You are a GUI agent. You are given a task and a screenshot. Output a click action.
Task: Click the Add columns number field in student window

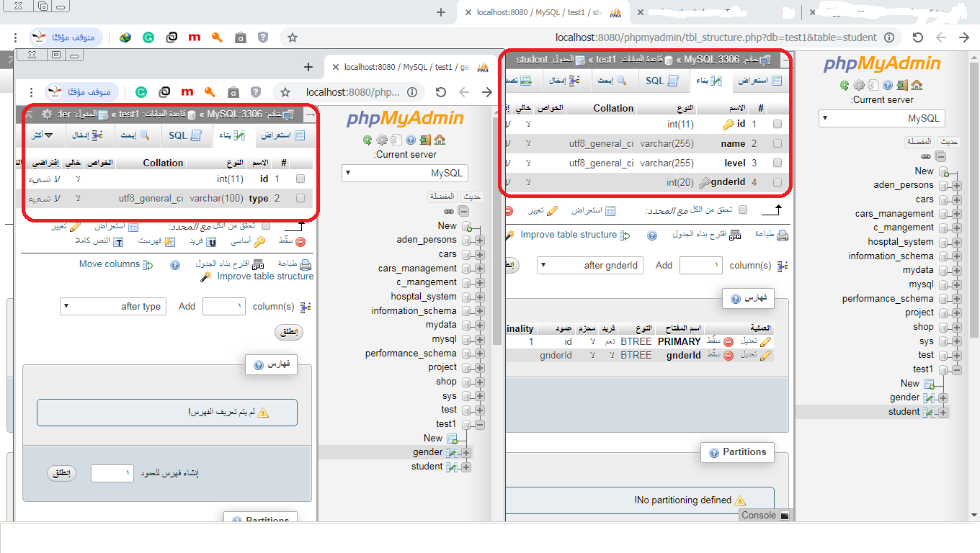[700, 265]
